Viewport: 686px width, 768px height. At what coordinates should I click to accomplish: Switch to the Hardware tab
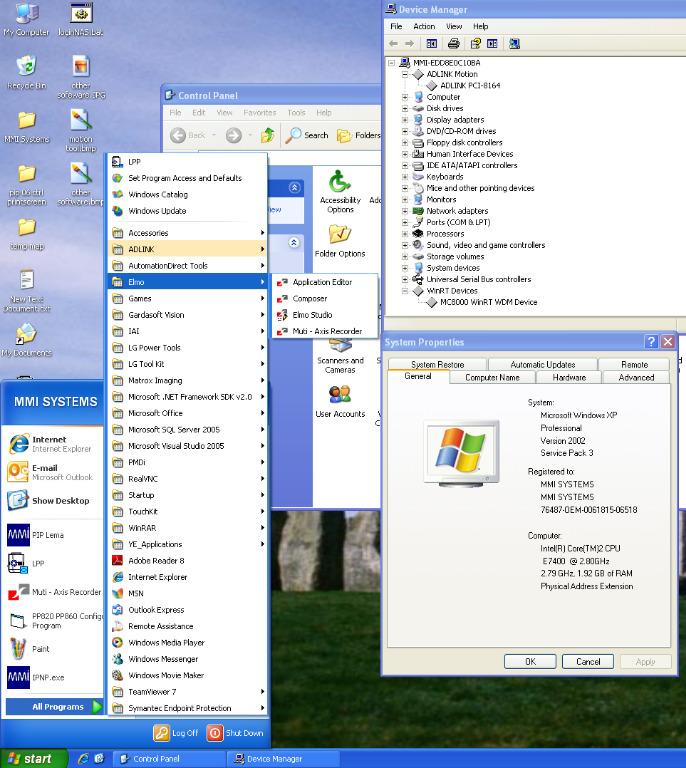569,378
